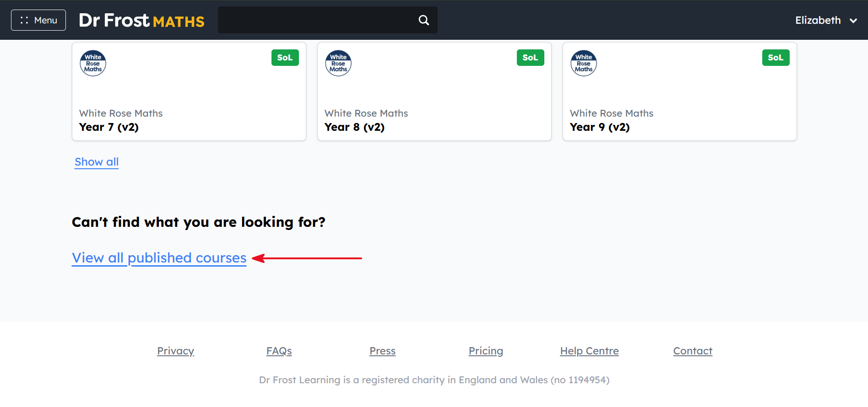The width and height of the screenshot is (868, 407).
Task: Click White Rose Maths logo on Year 9 card
Action: point(584,63)
